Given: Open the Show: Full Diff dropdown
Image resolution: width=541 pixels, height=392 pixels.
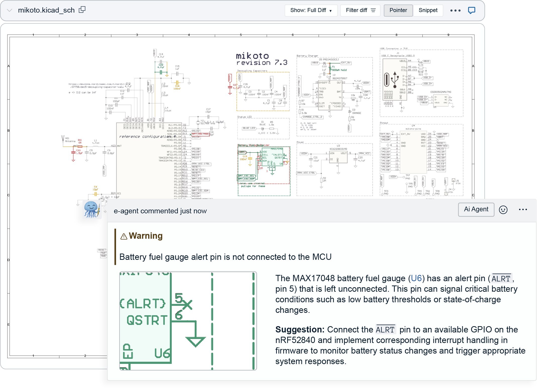Looking at the screenshot, I should tap(311, 10).
